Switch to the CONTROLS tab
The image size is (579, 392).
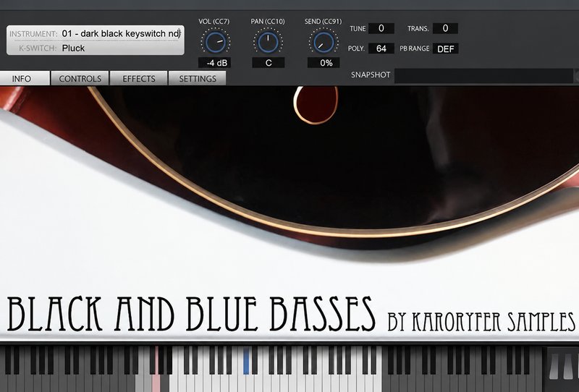(80, 78)
